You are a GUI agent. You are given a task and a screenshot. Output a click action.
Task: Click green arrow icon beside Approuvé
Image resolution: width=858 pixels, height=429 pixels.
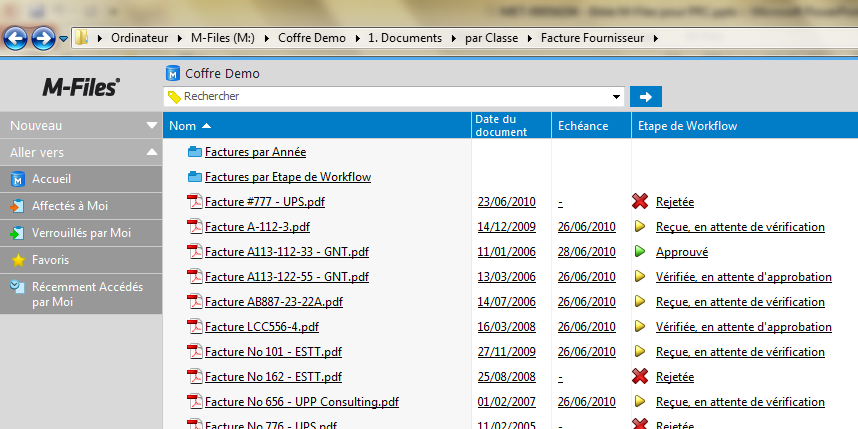640,251
